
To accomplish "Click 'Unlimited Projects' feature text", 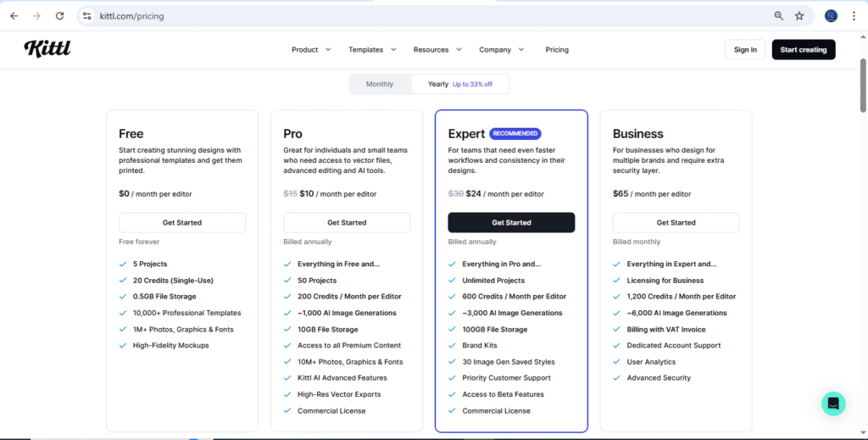I will tap(493, 281).
